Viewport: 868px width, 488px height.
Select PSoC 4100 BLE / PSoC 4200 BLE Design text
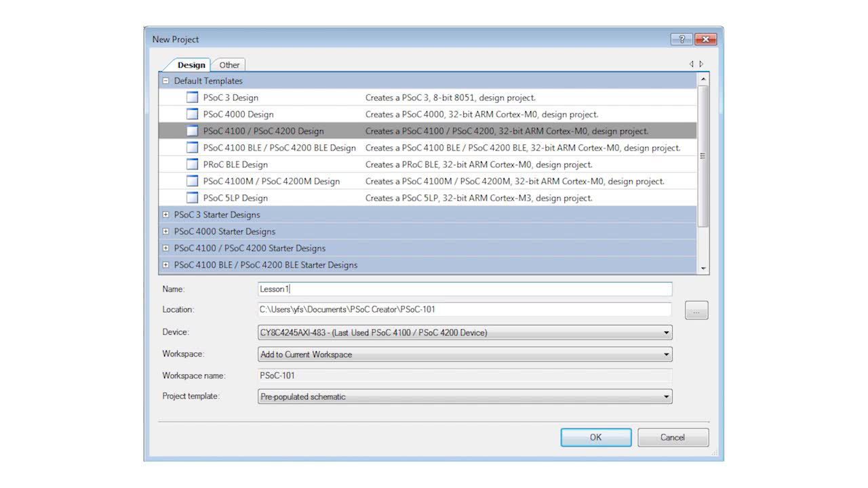tap(279, 148)
